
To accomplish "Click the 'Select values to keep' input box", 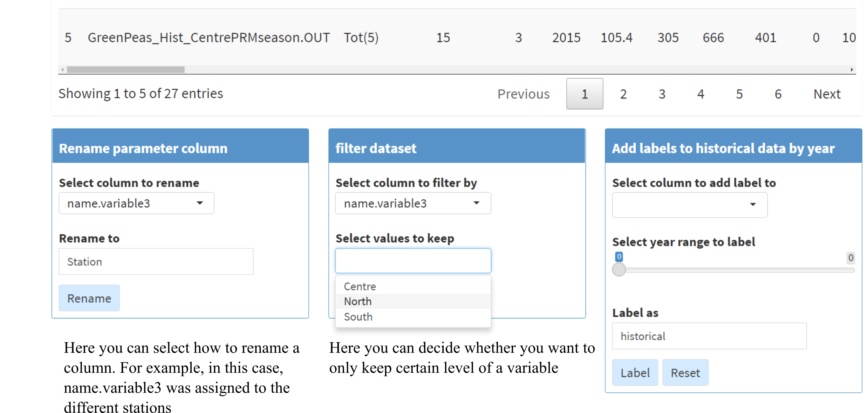I will [413, 260].
